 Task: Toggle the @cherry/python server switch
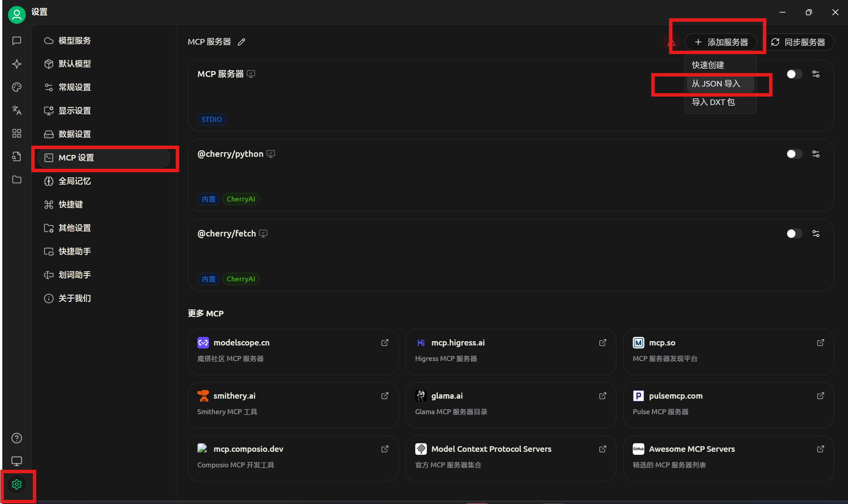794,154
